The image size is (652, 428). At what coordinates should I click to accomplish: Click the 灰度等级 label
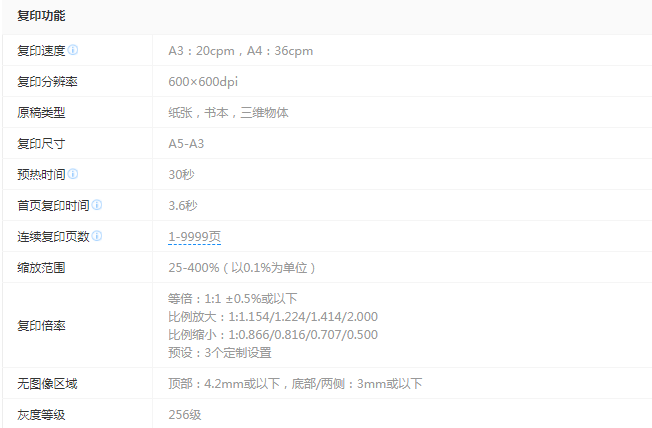click(x=41, y=415)
